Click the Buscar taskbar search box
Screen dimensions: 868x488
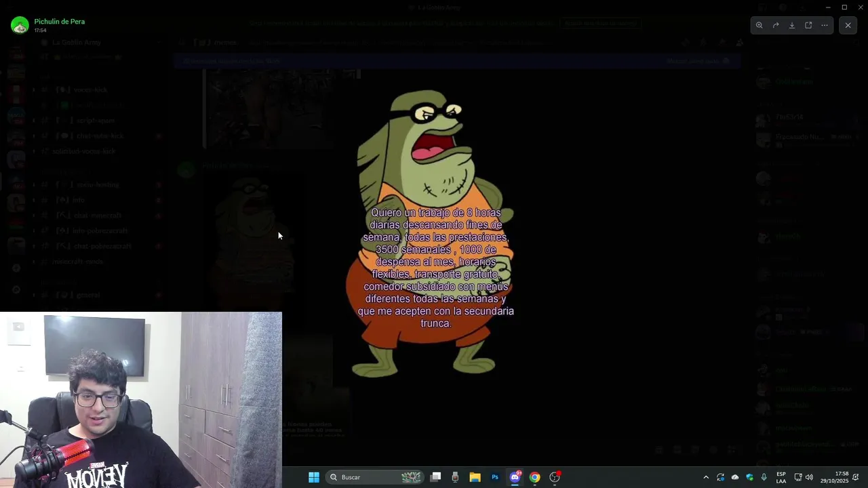pyautogui.click(x=375, y=477)
